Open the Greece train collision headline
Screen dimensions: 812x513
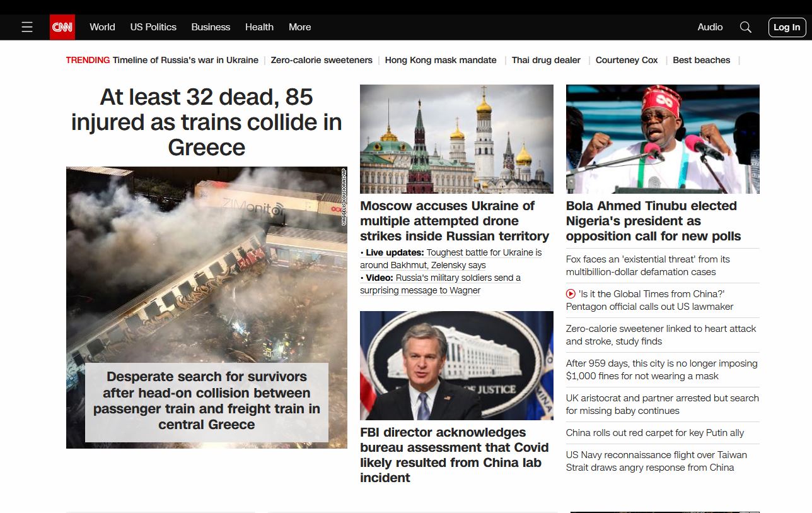click(206, 122)
